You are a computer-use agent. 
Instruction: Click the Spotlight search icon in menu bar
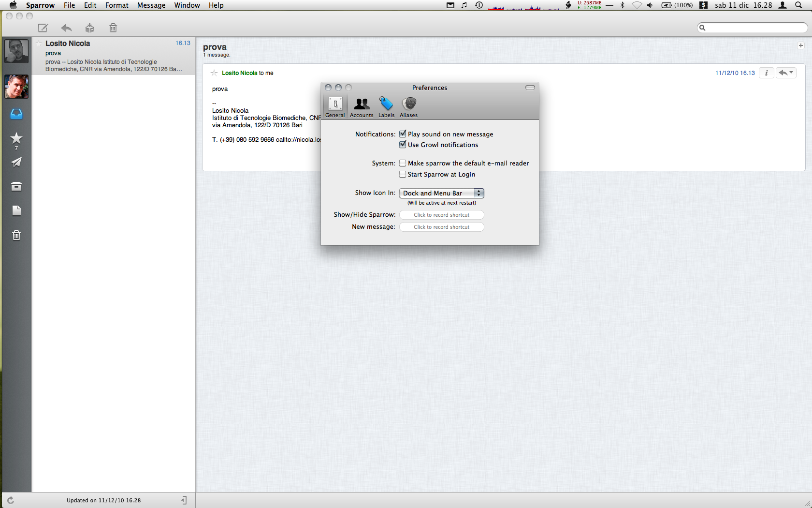798,5
